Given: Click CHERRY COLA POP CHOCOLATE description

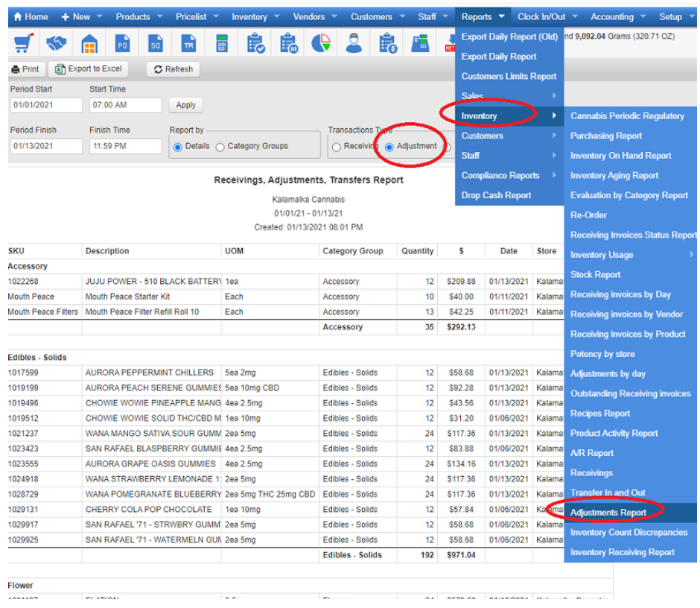Looking at the screenshot, I should pyautogui.click(x=149, y=509).
